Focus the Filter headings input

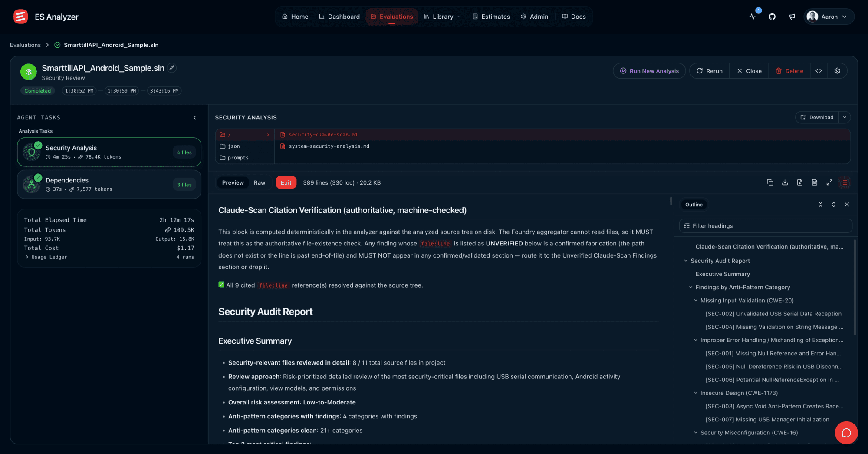click(x=766, y=226)
